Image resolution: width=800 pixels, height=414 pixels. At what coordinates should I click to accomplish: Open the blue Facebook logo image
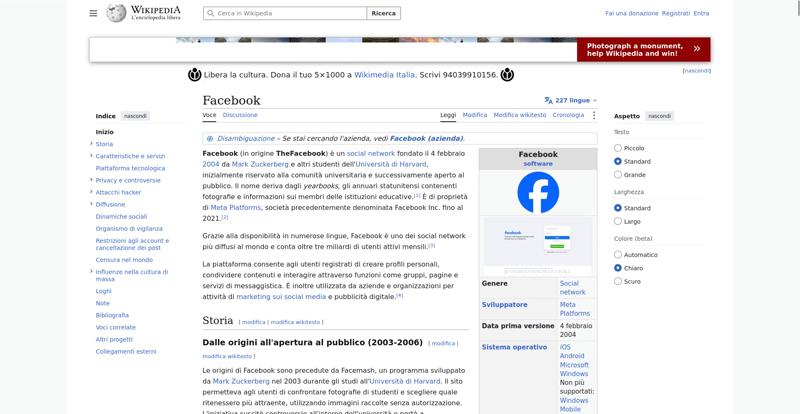pos(538,192)
